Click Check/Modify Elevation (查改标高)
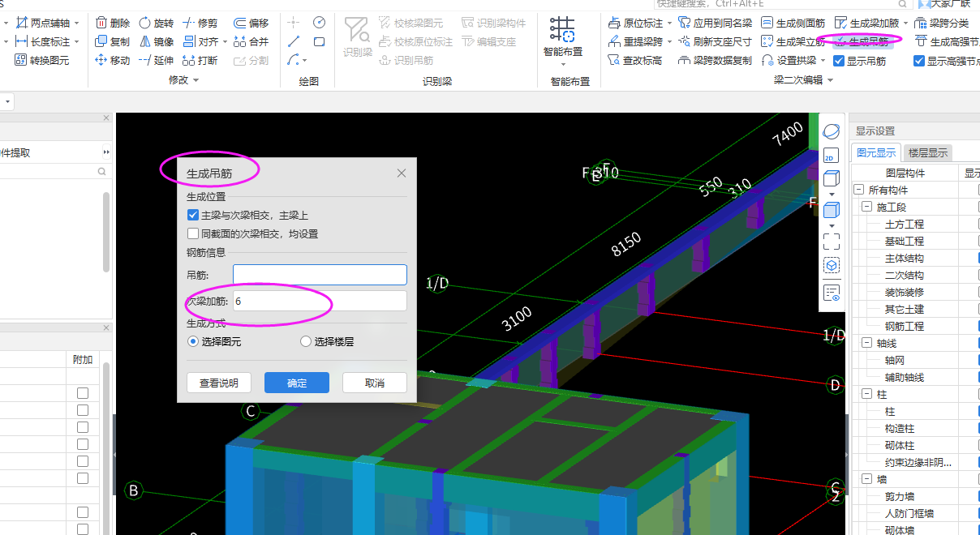 (635, 60)
